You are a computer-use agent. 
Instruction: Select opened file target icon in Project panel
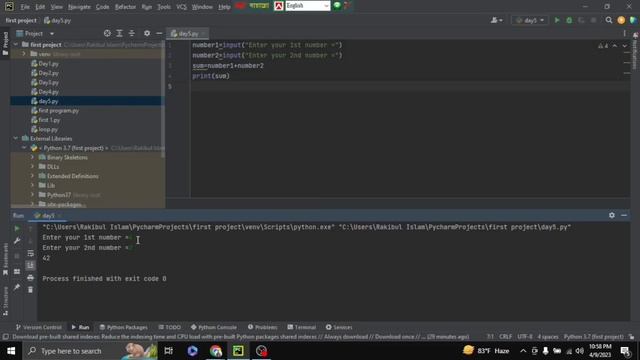point(107,33)
